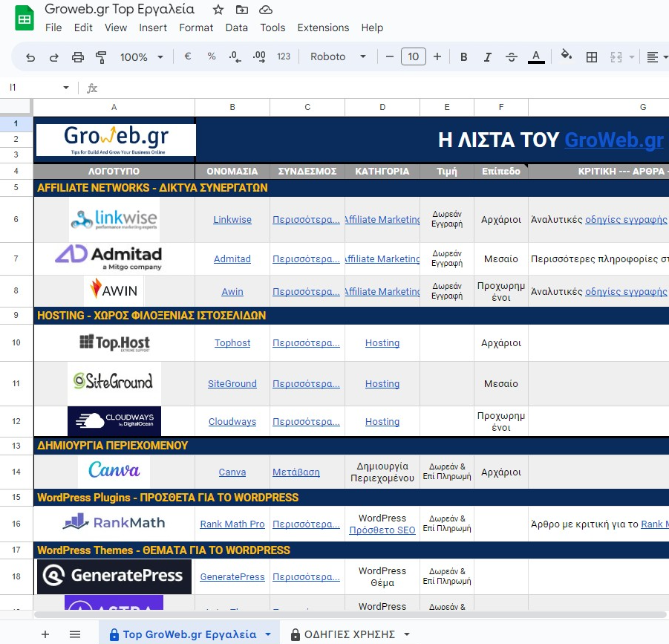
Task: Open text color picker
Action: pyautogui.click(x=536, y=56)
